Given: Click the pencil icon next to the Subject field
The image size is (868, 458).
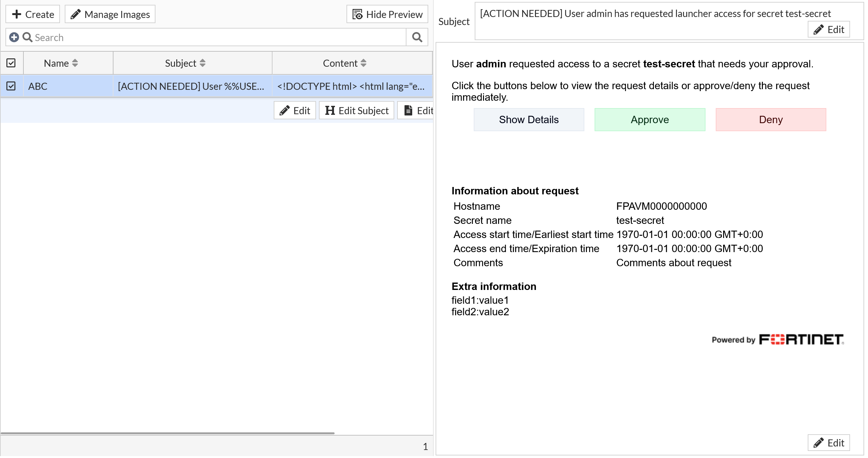Looking at the screenshot, I should (819, 29).
